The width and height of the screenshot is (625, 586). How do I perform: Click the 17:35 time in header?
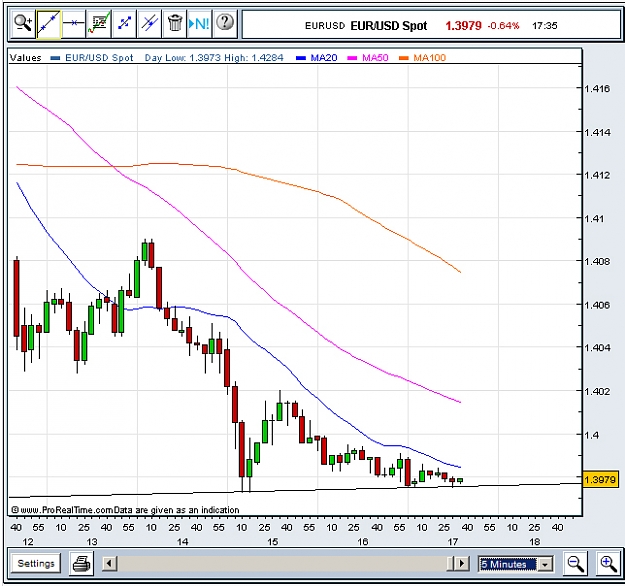544,26
